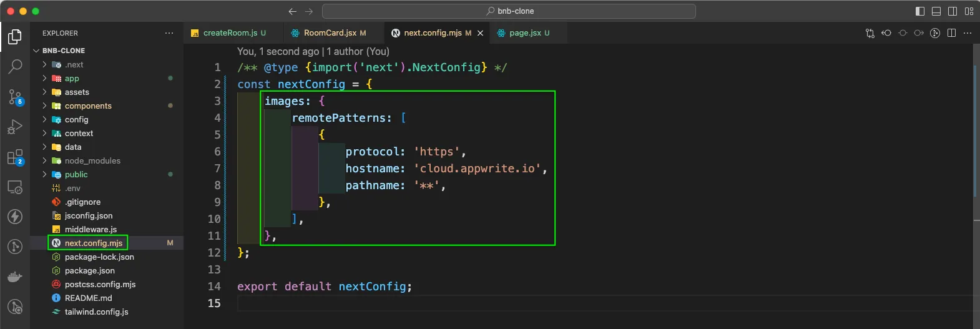Go forward with the right arrow
This screenshot has height=329, width=980.
click(308, 11)
